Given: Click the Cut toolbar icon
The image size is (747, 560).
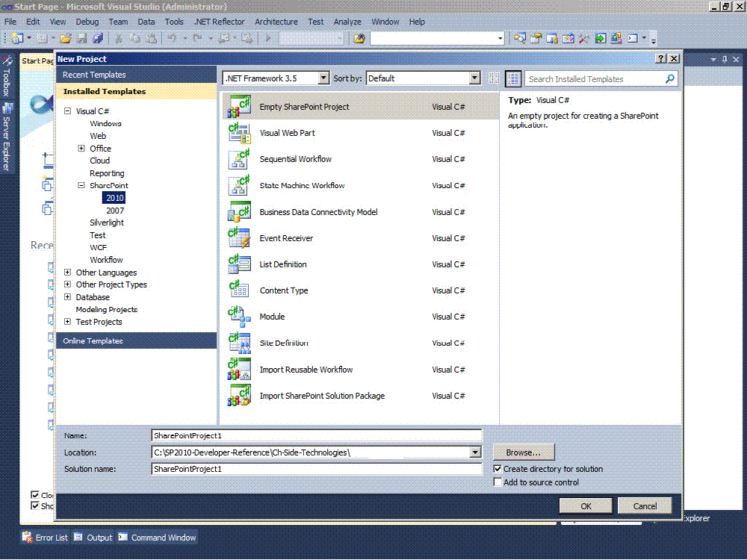Looking at the screenshot, I should click(119, 38).
